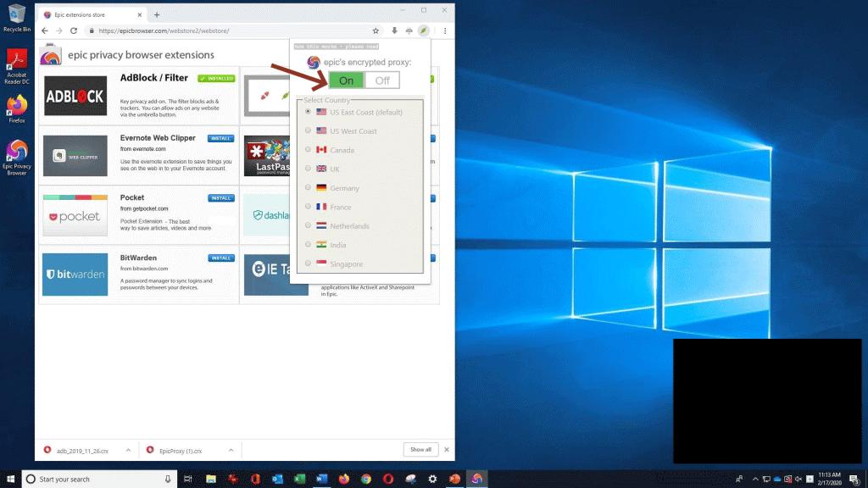Open Outlook from the taskbar
This screenshot has height=488, width=868.
277,480
